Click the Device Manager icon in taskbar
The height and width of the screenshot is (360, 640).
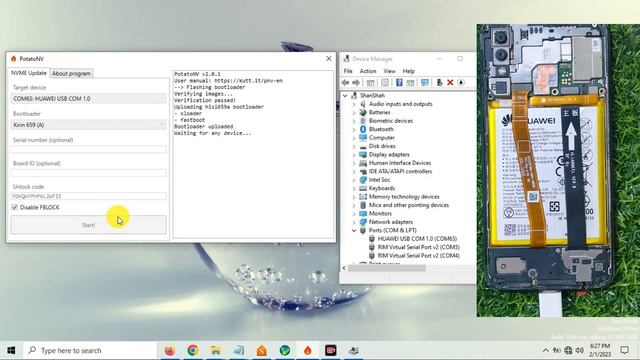(354, 350)
